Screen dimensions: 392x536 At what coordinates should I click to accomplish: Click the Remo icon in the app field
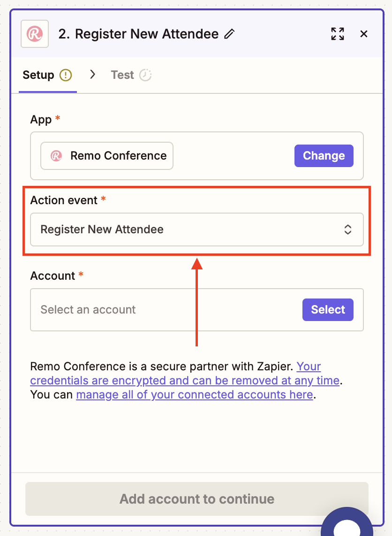pos(56,156)
